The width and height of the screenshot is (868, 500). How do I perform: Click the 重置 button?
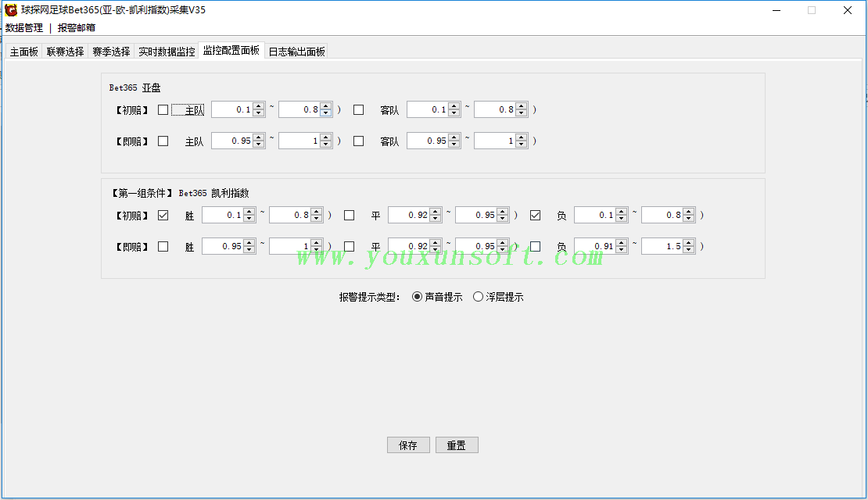[457, 445]
